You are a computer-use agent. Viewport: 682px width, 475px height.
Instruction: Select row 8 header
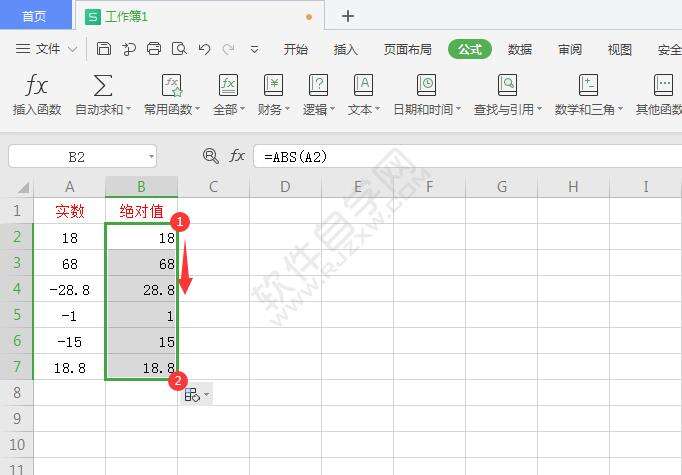pos(17,392)
